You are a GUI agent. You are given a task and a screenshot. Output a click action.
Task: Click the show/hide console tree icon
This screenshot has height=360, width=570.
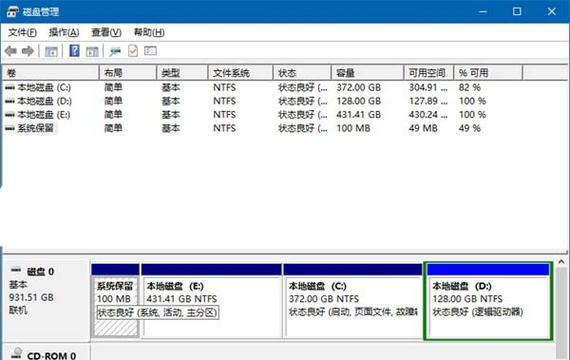point(51,51)
